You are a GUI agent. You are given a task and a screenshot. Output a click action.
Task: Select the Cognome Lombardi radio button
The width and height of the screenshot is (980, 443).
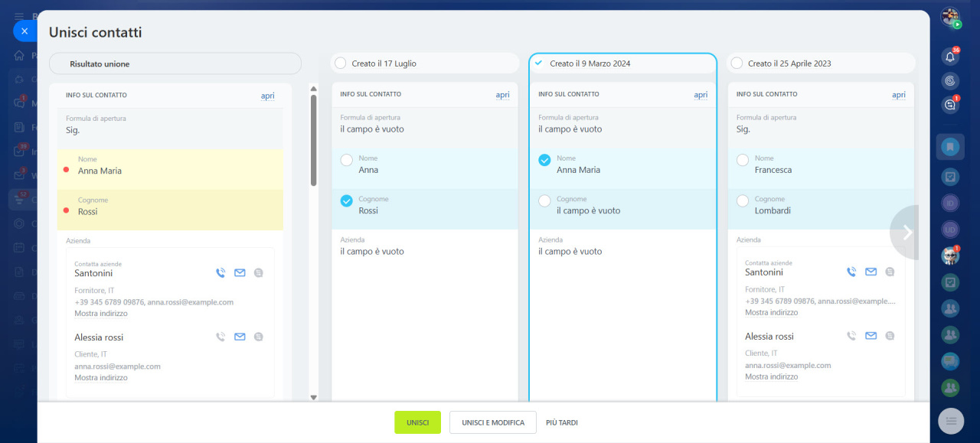tap(742, 200)
